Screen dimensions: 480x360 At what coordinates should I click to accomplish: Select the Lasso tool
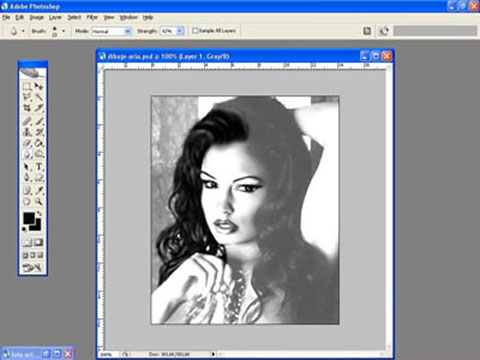27,97
